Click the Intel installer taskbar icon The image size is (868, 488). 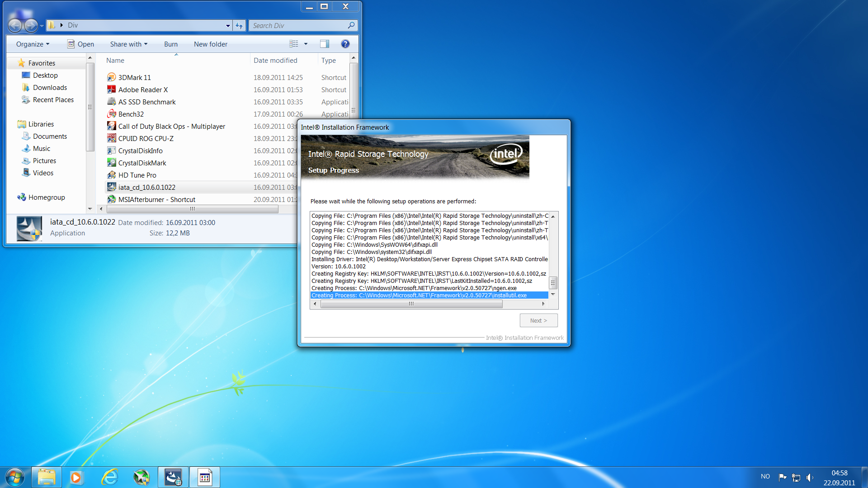coord(173,477)
